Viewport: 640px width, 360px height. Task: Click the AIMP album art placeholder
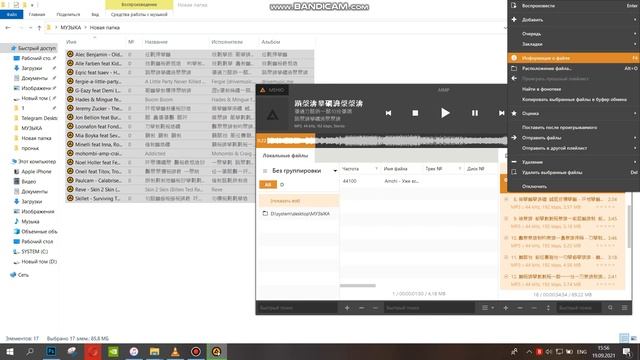tap(273, 115)
